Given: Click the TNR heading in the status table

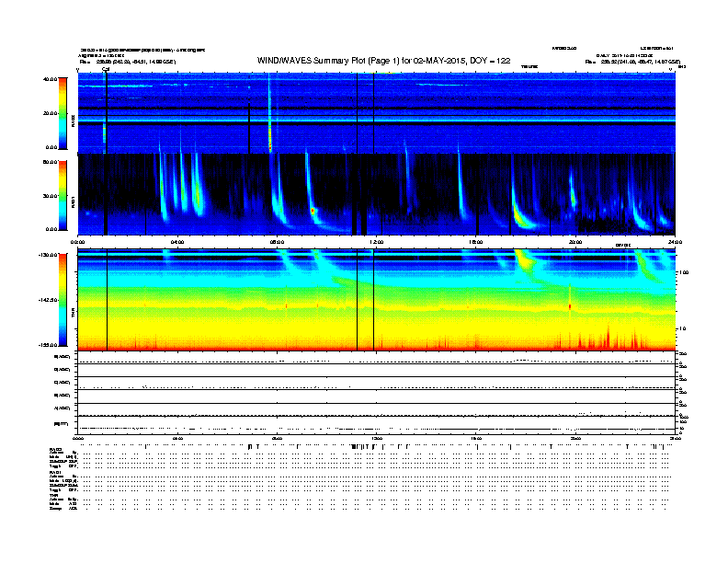Looking at the screenshot, I should tap(53, 495).
